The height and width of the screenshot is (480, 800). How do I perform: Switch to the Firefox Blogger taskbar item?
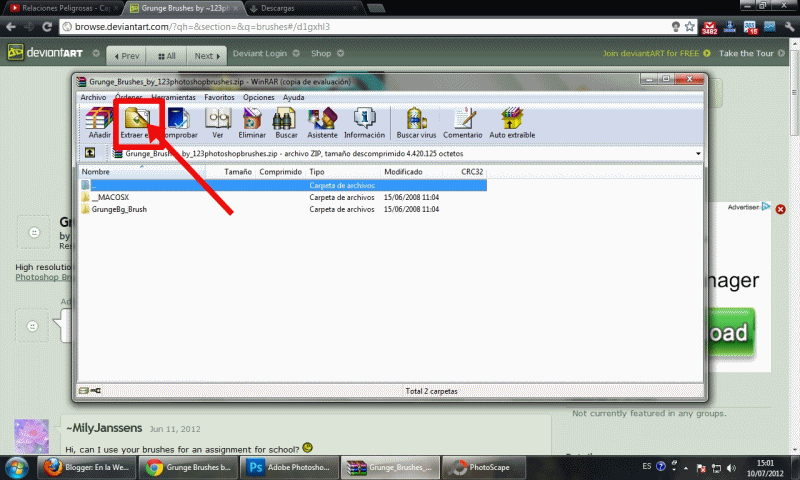(x=87, y=467)
